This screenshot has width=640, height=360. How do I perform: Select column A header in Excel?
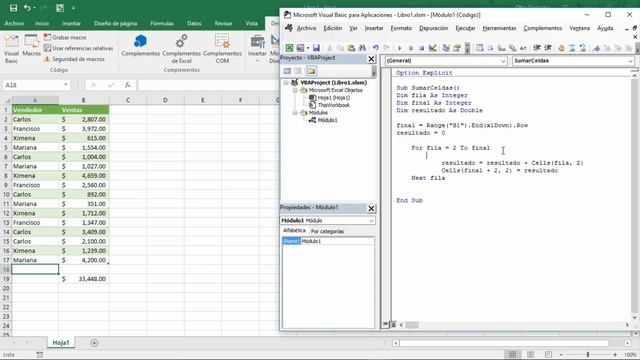coord(35,100)
